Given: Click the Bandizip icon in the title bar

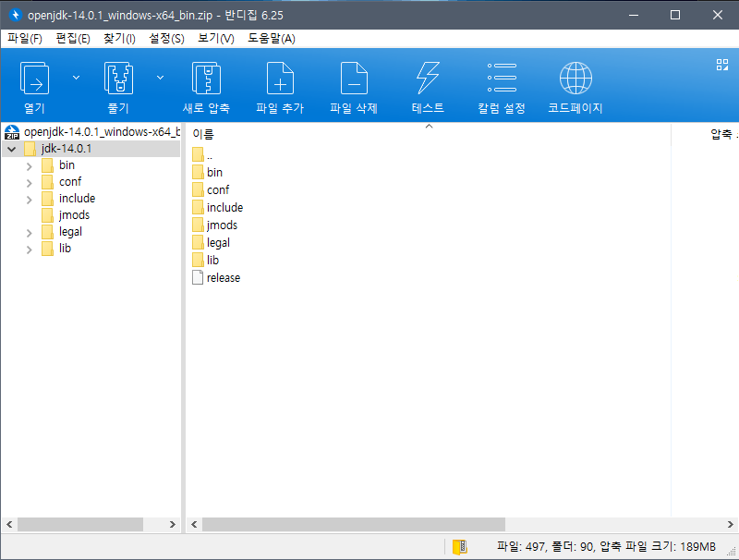Looking at the screenshot, I should [x=16, y=15].
